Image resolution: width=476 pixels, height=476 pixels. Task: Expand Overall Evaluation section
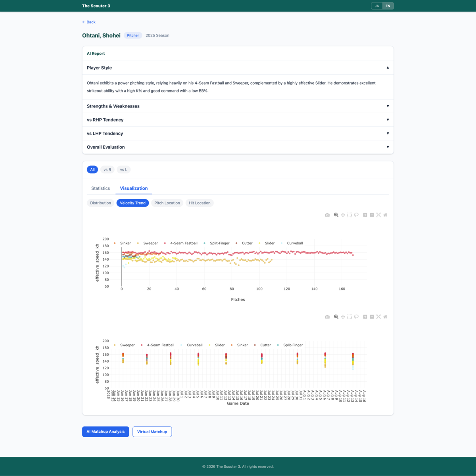click(x=238, y=147)
